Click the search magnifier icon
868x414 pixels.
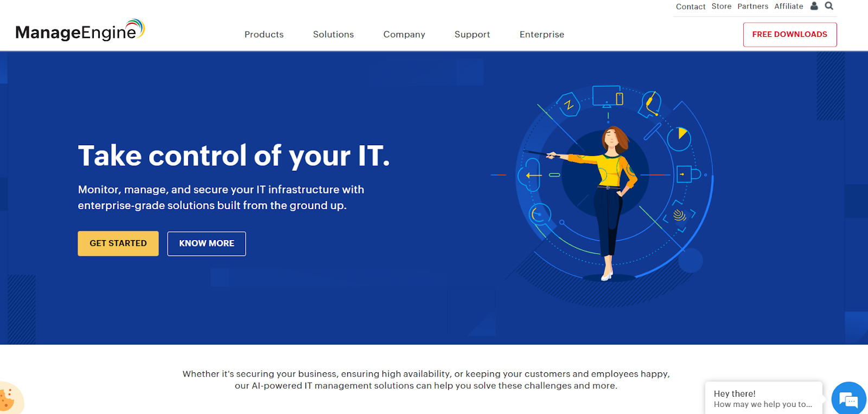point(829,6)
